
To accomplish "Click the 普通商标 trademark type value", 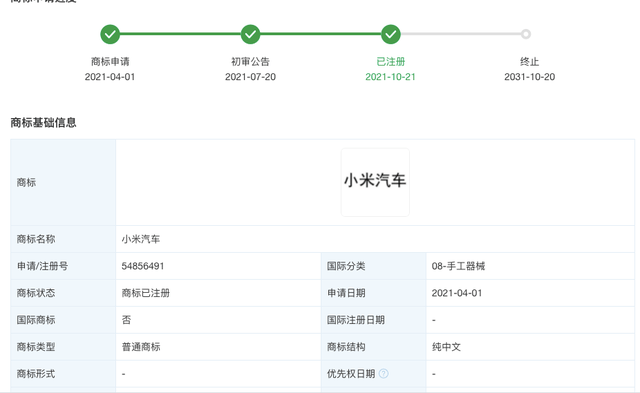I will click(x=141, y=347).
